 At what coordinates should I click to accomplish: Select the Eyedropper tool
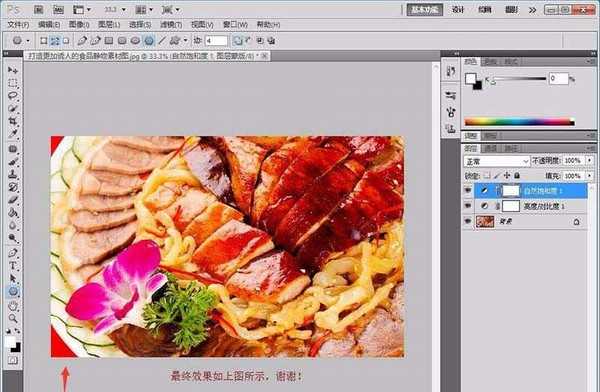pos(13,134)
